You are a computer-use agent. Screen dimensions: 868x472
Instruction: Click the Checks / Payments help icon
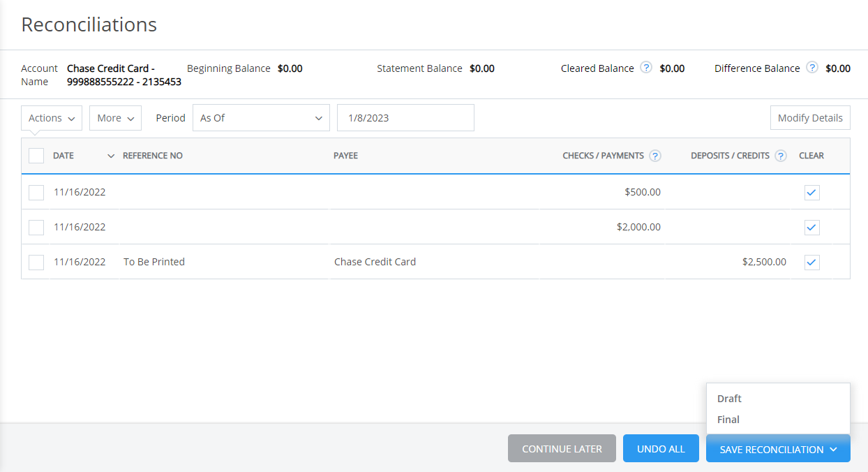(655, 156)
